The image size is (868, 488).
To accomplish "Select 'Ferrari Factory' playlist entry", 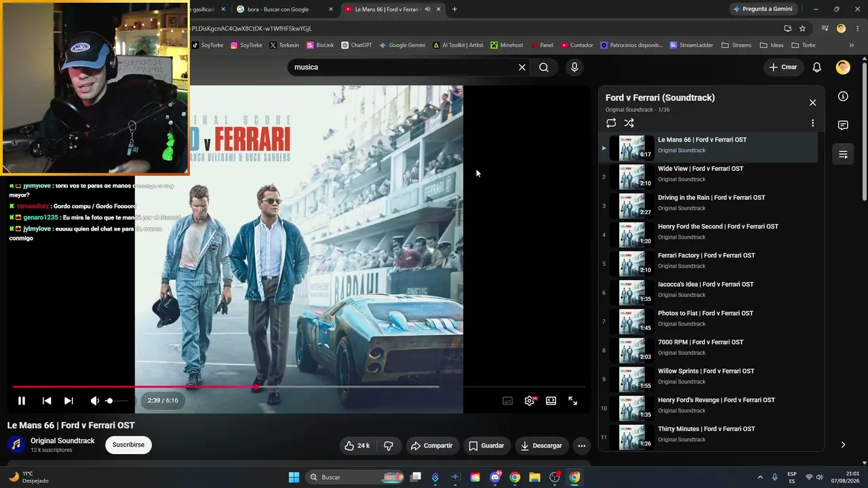I will pyautogui.click(x=709, y=264).
